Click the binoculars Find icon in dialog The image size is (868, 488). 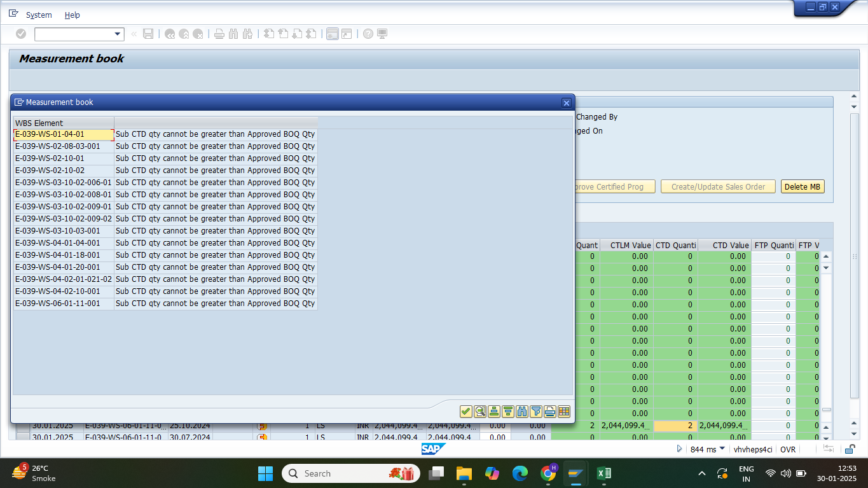pos(522,412)
